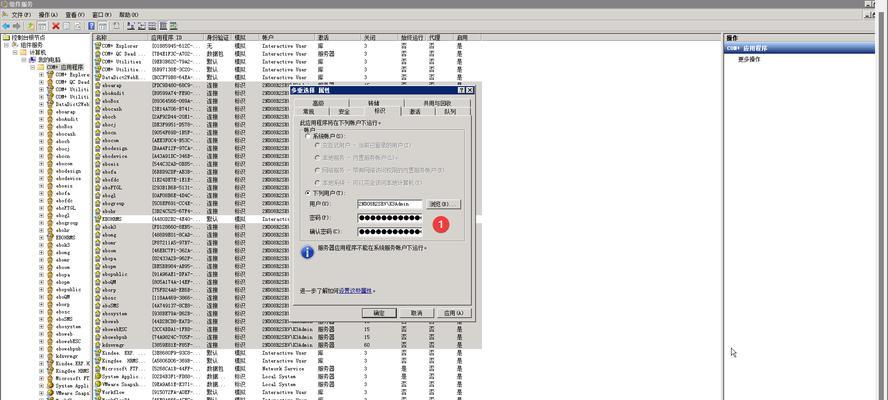The image size is (888, 400).
Task: Click the 应用程序 ID column header
Action: tap(177, 37)
